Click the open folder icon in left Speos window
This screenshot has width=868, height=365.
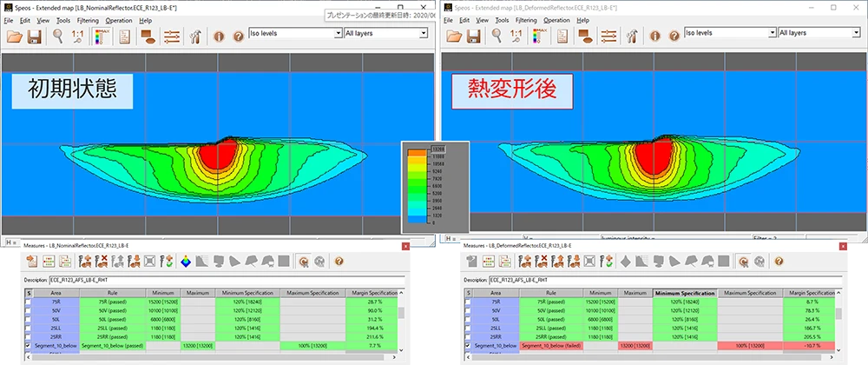14,36
